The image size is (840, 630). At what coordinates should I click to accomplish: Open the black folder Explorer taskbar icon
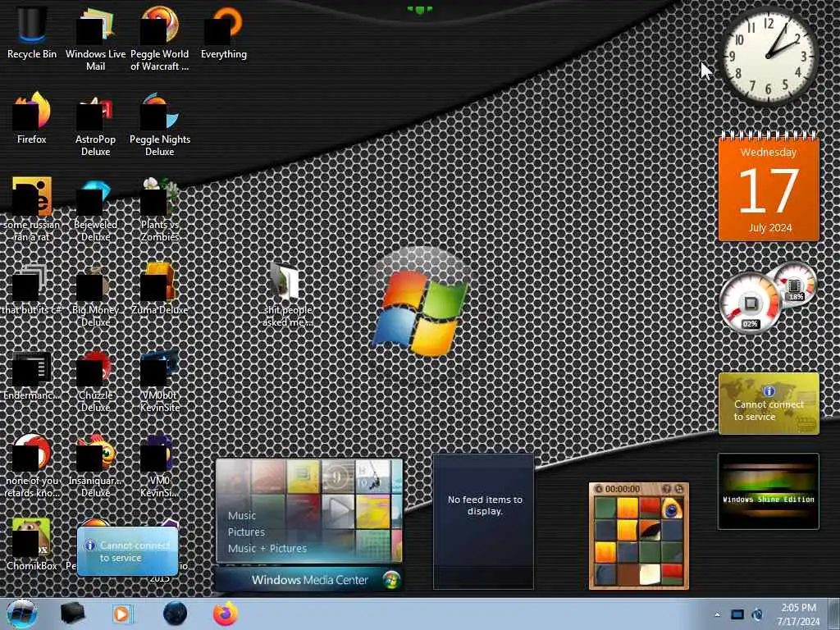point(72,614)
